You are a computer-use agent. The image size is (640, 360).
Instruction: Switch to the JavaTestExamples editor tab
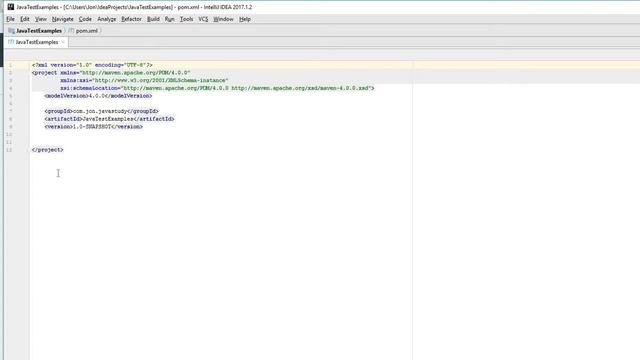pos(36,42)
